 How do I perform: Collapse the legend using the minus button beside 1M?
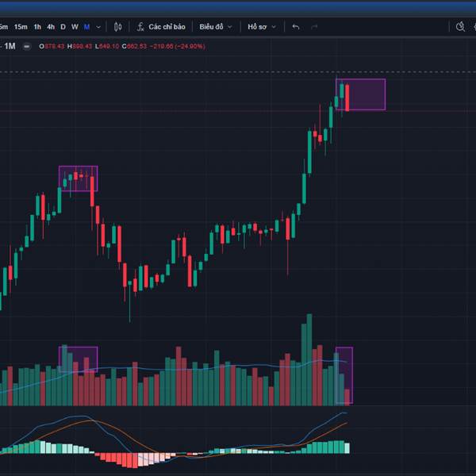pos(27,47)
